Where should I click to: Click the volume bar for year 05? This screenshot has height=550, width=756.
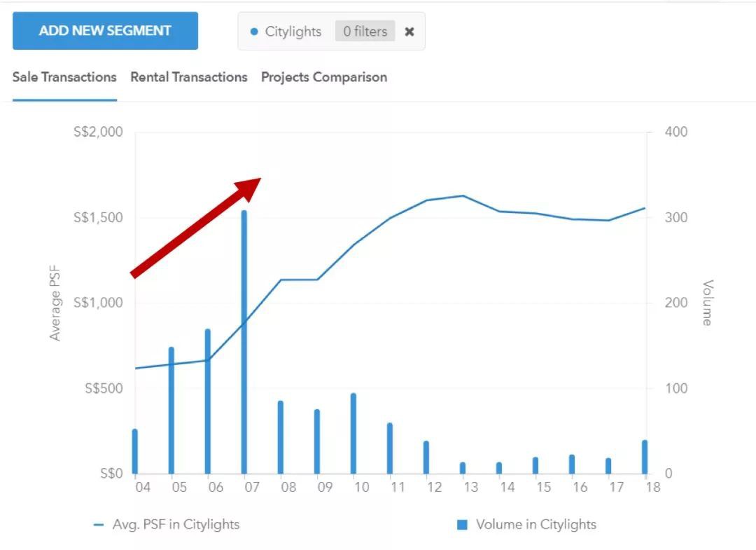click(x=171, y=410)
